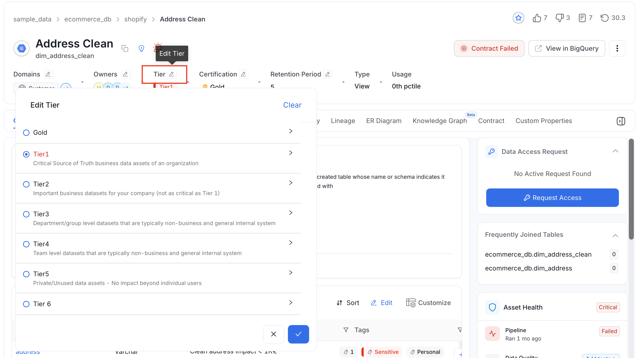Expand the Tier4 row chevron
The image size is (644, 358).
pyautogui.click(x=290, y=243)
